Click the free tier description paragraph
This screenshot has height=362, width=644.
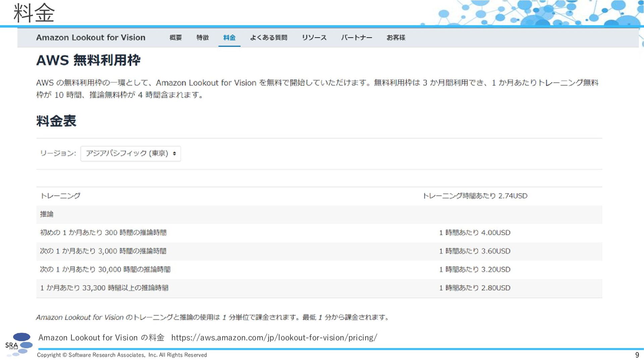point(317,89)
